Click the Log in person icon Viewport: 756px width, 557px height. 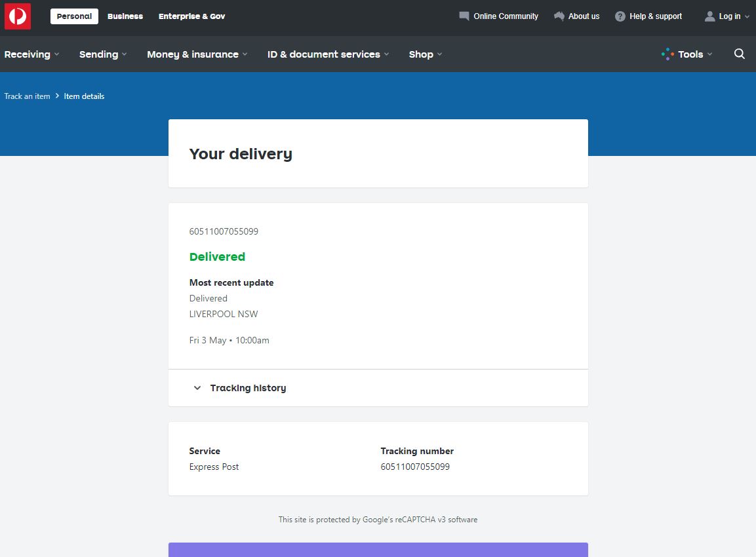(709, 16)
